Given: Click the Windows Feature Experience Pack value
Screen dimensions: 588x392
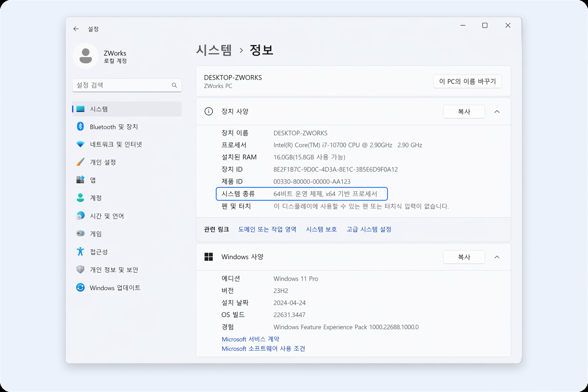Looking at the screenshot, I should [346, 327].
